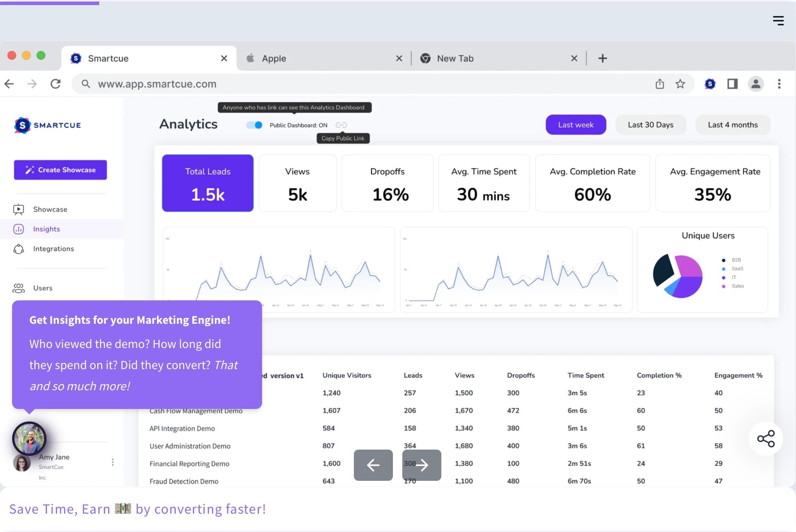Expand the options menu next to Amy Jane
The height and width of the screenshot is (532, 796).
[x=112, y=462]
